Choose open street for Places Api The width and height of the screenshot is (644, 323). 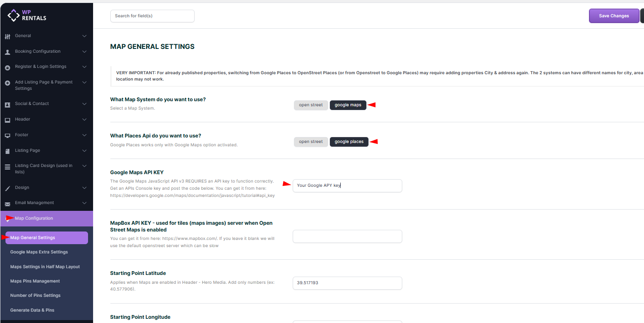(311, 142)
